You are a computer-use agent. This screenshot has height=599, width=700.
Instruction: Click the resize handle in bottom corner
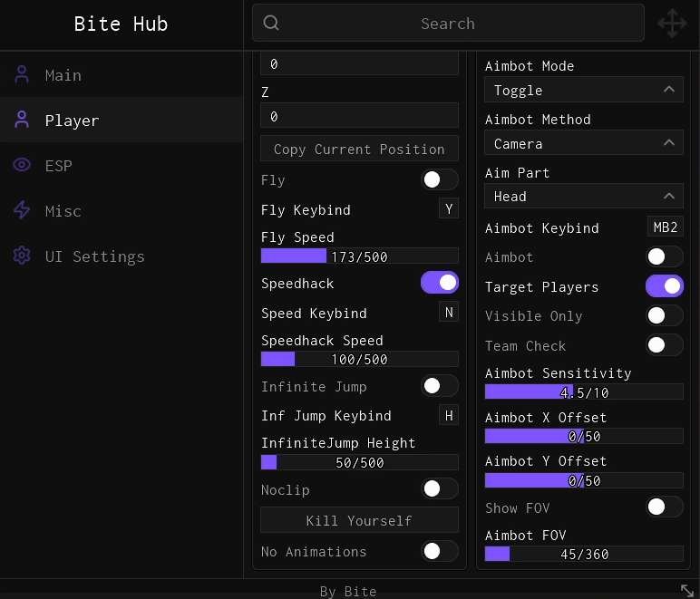[x=687, y=590]
